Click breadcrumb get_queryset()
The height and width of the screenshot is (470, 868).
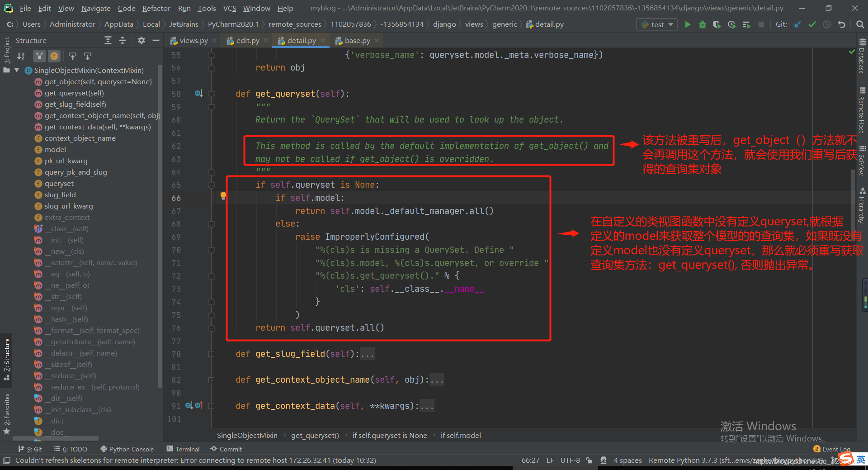pyautogui.click(x=315, y=435)
